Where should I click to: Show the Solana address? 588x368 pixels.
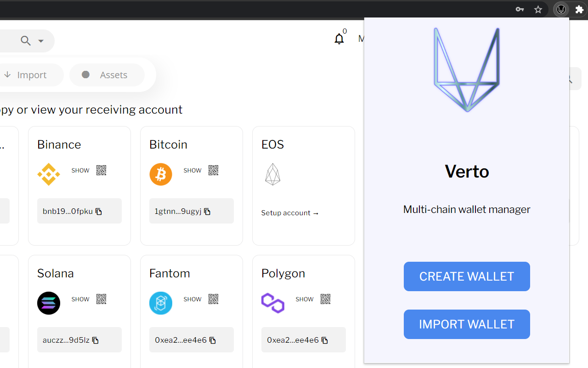click(80, 299)
